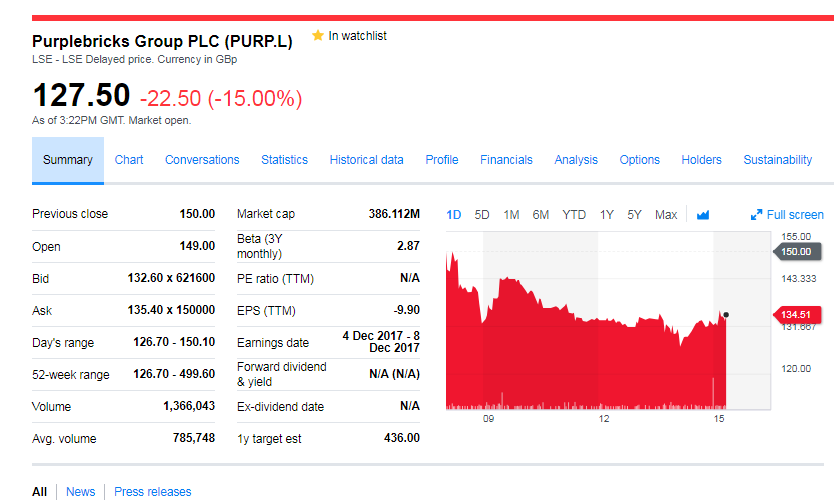Screen dimensions: 834x500
Task: Go to the Statistics tab
Action: [284, 160]
